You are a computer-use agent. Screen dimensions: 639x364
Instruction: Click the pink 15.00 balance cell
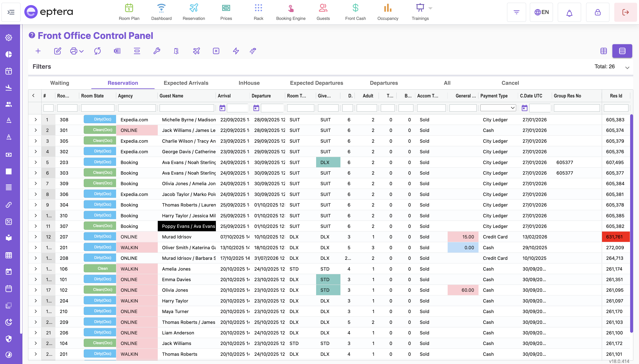[463, 237]
